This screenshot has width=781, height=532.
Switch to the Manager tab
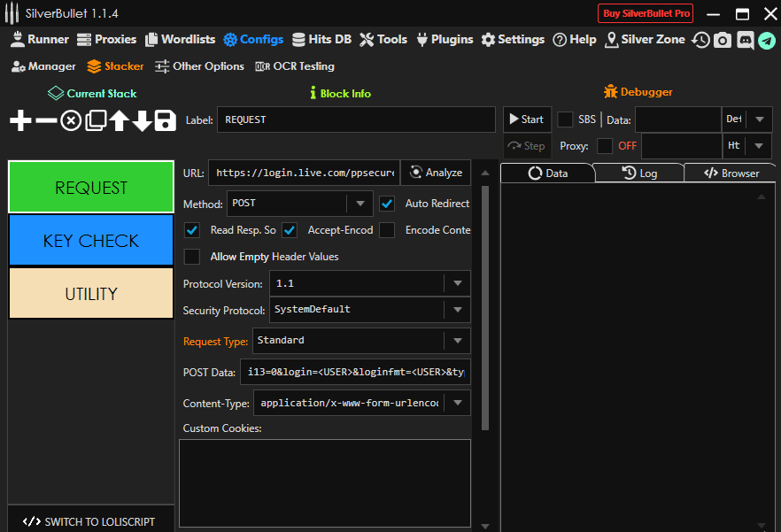pyautogui.click(x=43, y=66)
